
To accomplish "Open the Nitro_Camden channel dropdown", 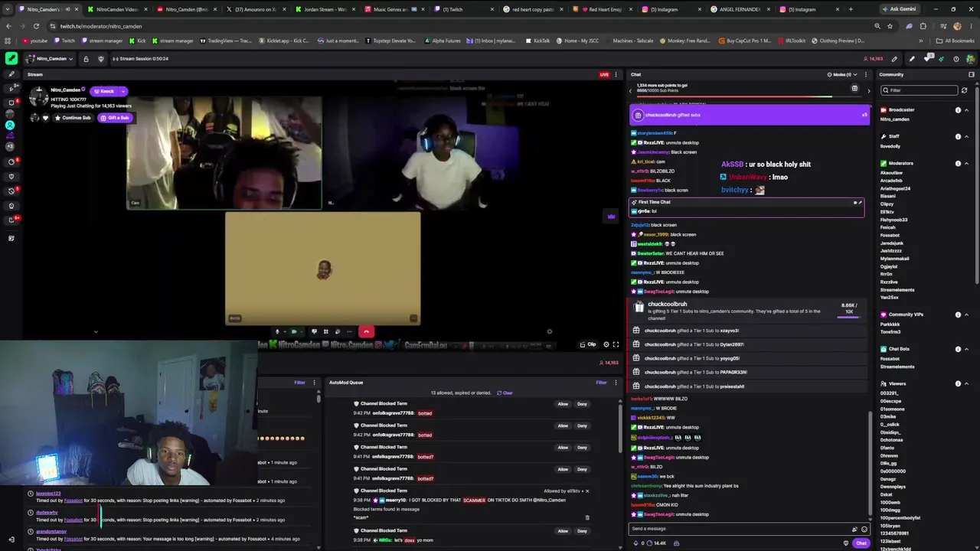I will 49,59.
